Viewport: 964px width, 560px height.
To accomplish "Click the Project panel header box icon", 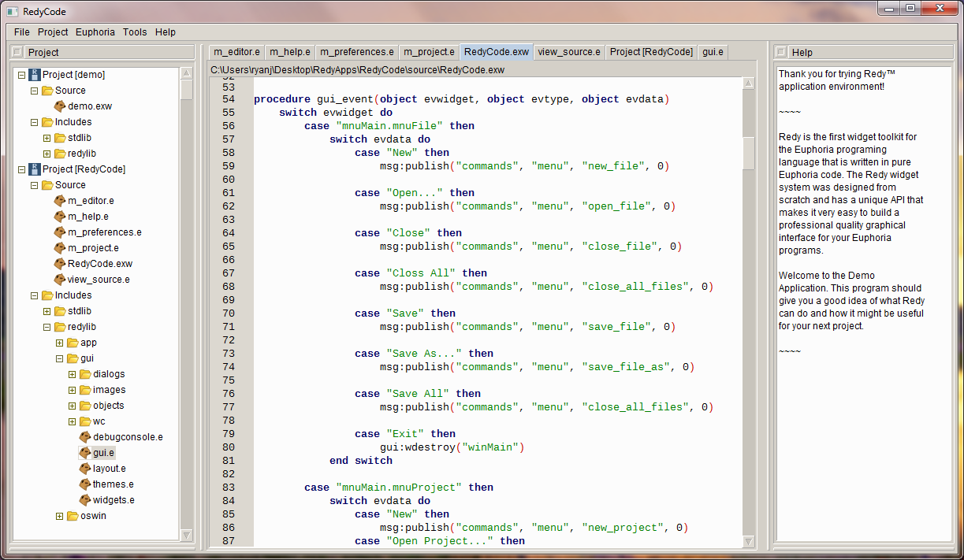I will click(17, 52).
